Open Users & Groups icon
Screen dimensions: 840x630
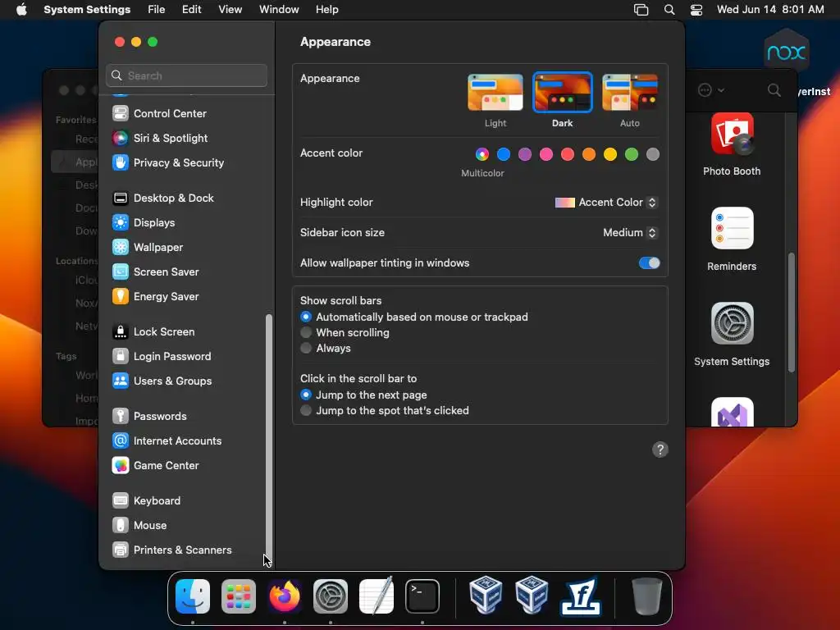tap(120, 381)
